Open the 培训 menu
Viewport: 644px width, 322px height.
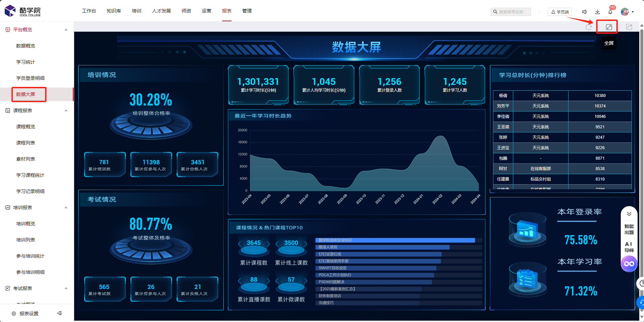[136, 11]
